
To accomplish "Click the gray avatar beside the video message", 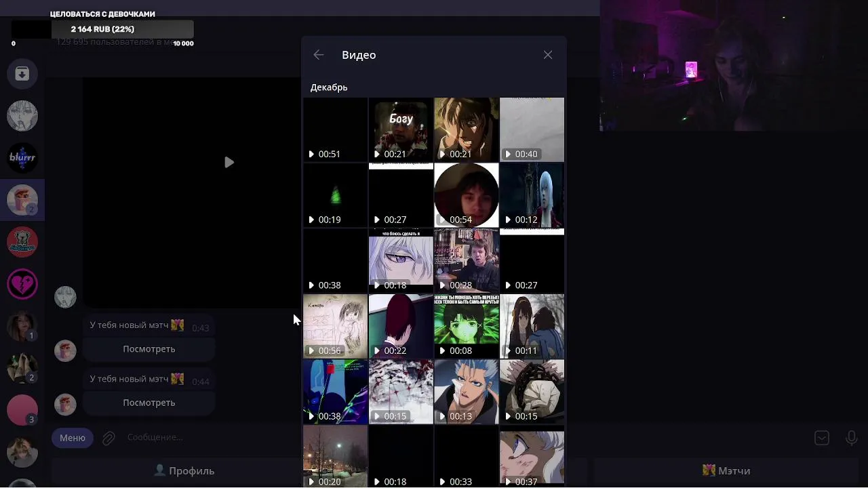I will point(65,297).
